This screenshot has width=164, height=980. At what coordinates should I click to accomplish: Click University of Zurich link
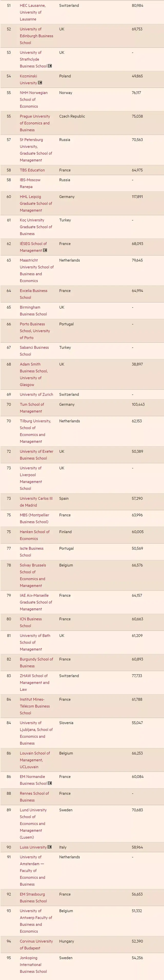pos(36,394)
